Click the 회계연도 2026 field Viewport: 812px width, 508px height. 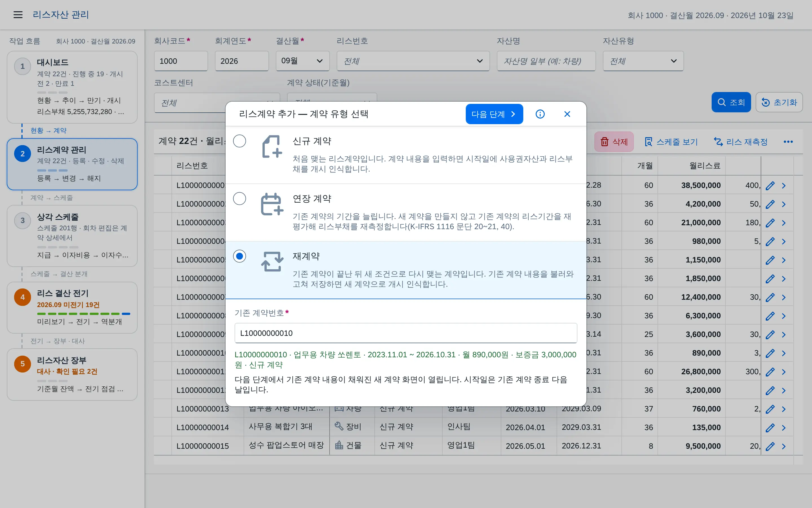(x=242, y=61)
